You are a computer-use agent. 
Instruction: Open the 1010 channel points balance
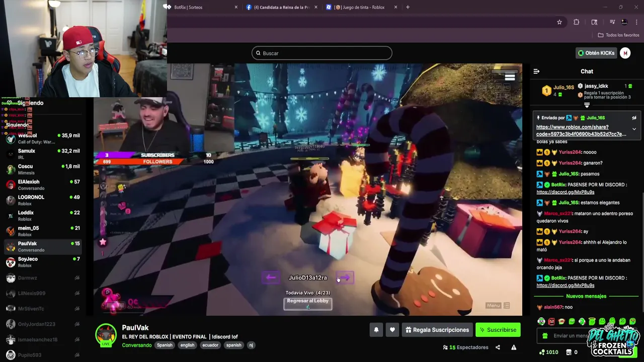point(548,352)
